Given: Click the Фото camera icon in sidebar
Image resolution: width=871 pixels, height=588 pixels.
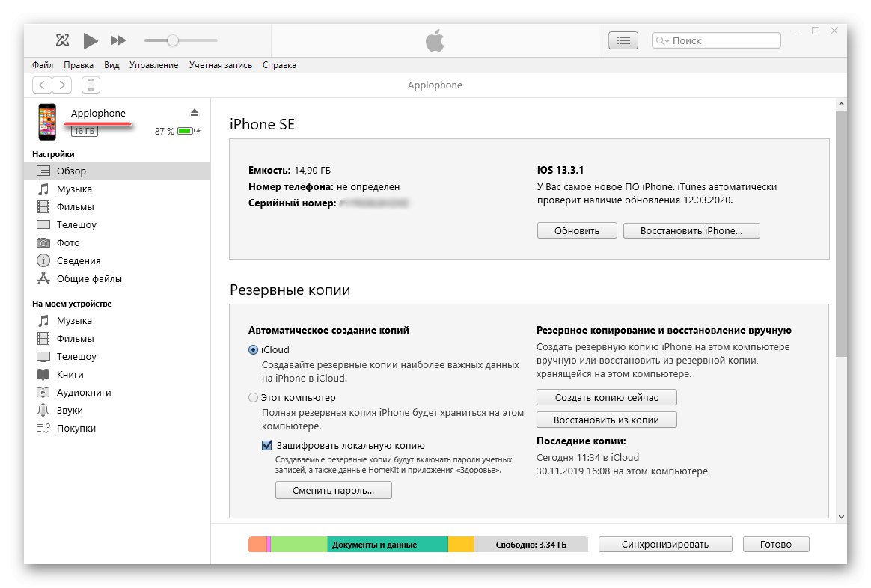Looking at the screenshot, I should pos(43,243).
